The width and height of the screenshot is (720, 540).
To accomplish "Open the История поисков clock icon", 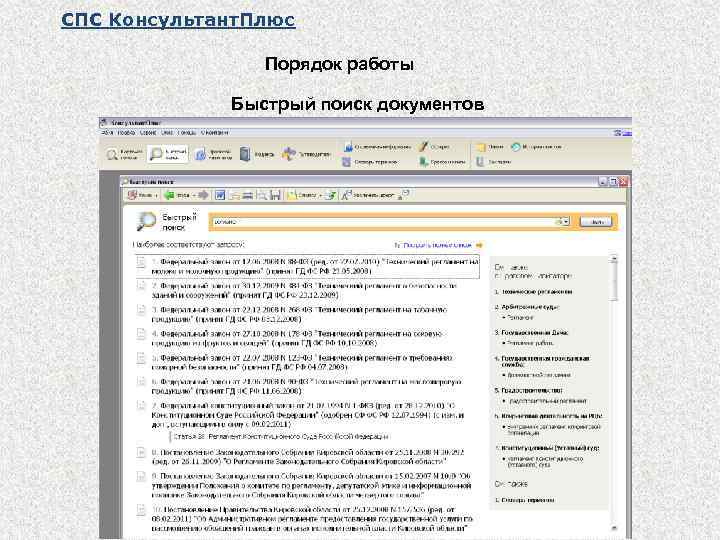I will click(515, 147).
